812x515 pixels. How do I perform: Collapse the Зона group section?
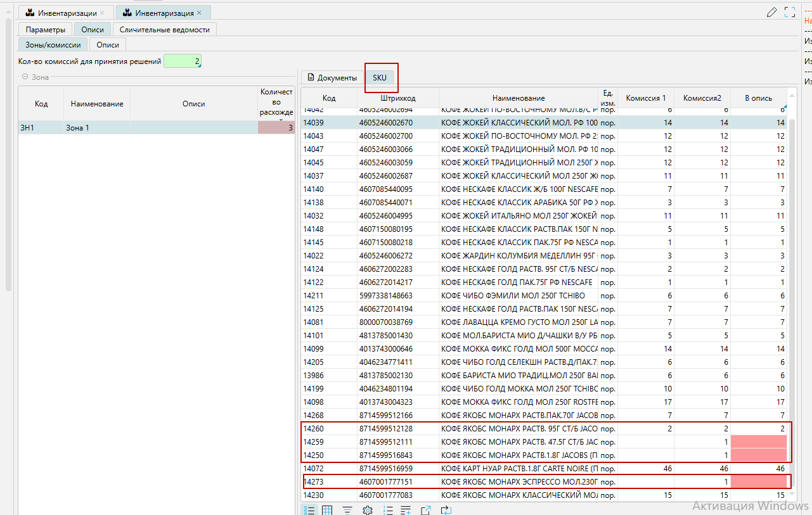pos(25,77)
